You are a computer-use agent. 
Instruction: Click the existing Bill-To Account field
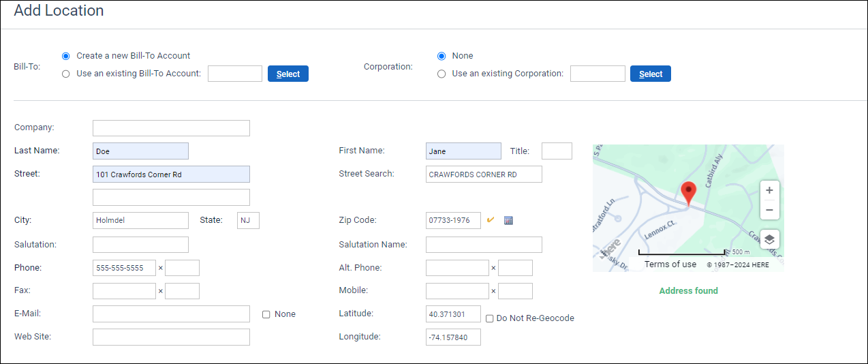pos(235,74)
